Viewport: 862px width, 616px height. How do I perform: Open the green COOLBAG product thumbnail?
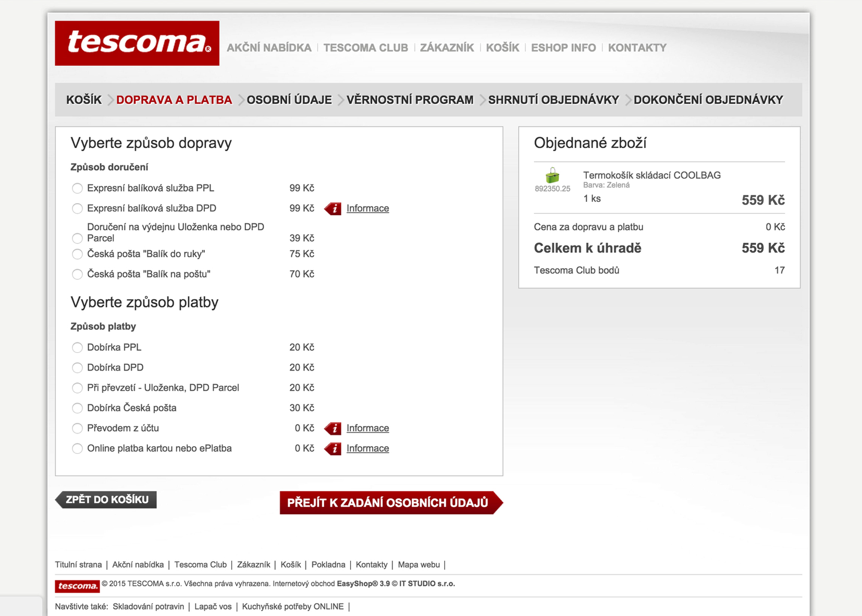(552, 176)
